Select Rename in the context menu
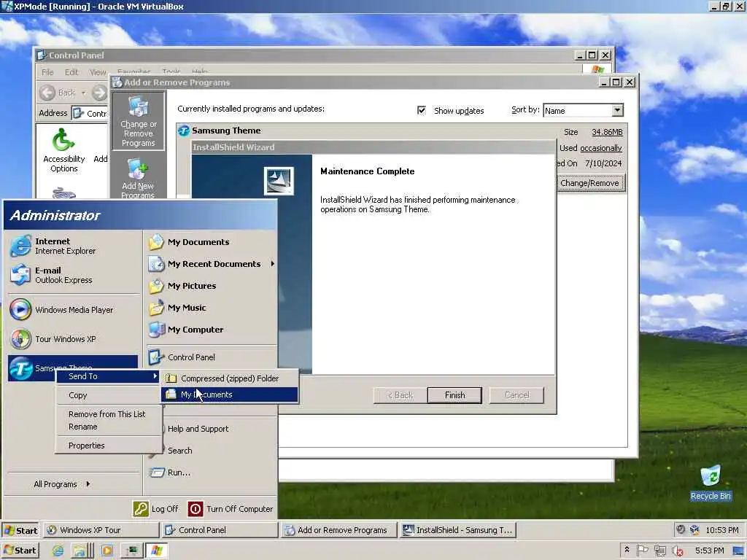This screenshot has height=560, width=747. (109, 427)
